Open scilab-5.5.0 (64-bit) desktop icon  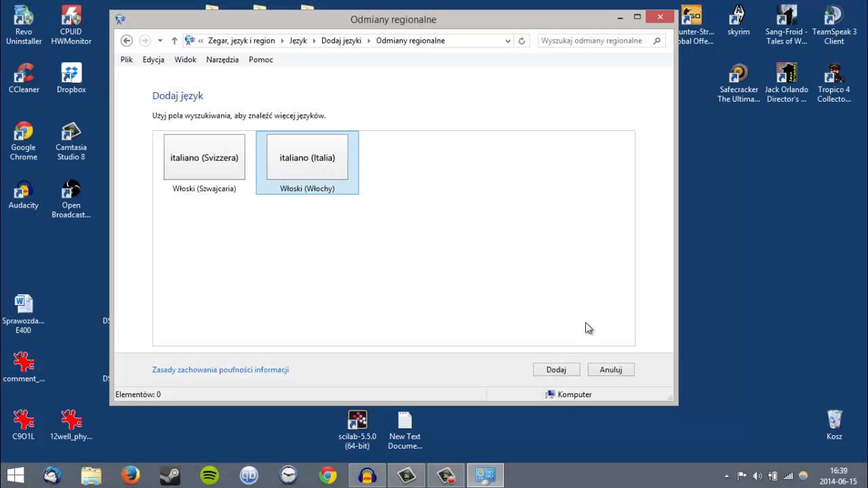(x=357, y=430)
